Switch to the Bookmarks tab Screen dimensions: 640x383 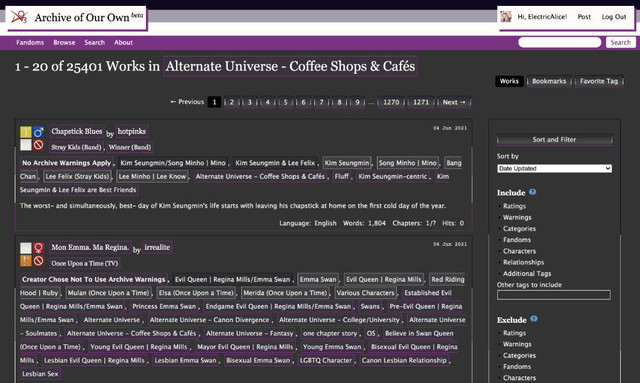pyautogui.click(x=549, y=81)
